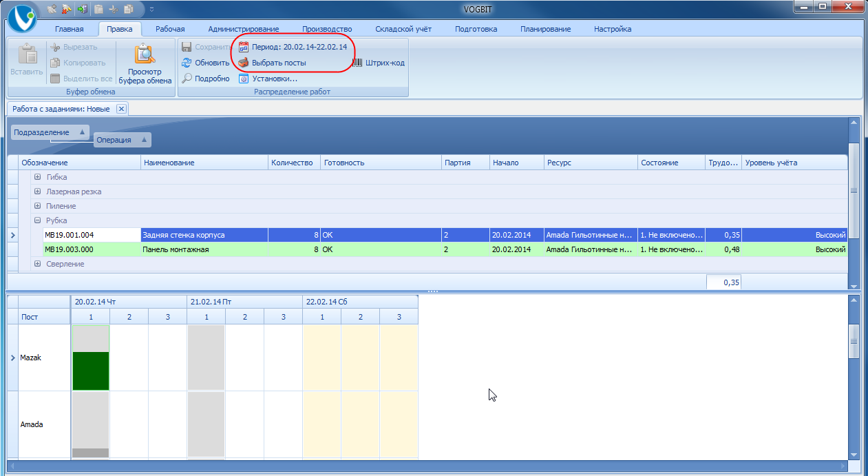The width and height of the screenshot is (868, 476).
Task: Click the Обновить refresh icon
Action: coord(187,63)
